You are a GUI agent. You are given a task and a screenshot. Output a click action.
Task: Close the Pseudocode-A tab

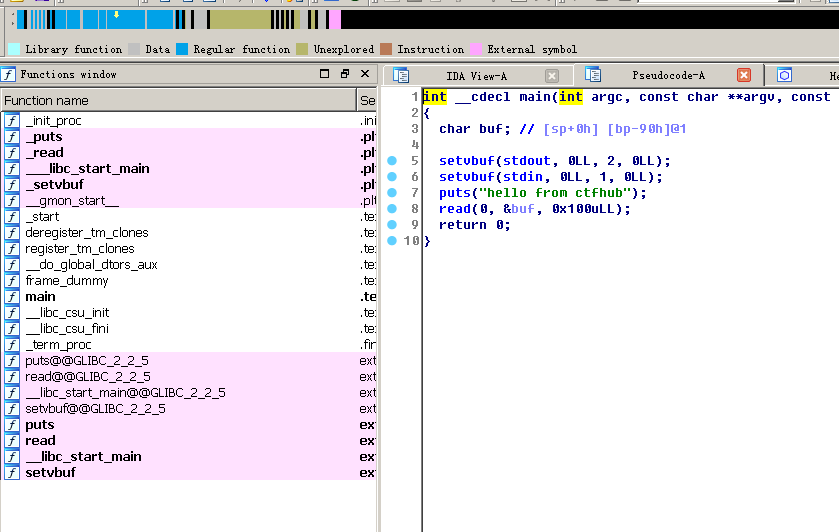click(744, 75)
